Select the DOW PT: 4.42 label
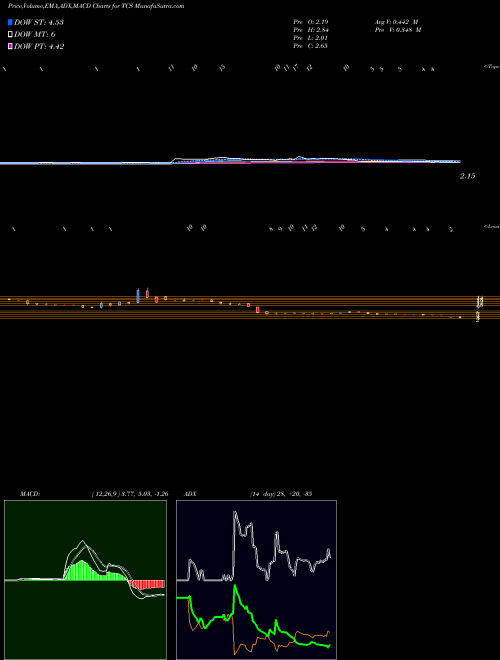This screenshot has width=500, height=660. point(39,46)
